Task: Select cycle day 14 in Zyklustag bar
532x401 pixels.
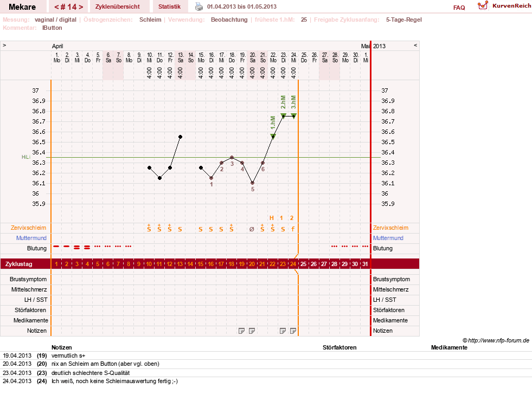Action: coord(190,264)
